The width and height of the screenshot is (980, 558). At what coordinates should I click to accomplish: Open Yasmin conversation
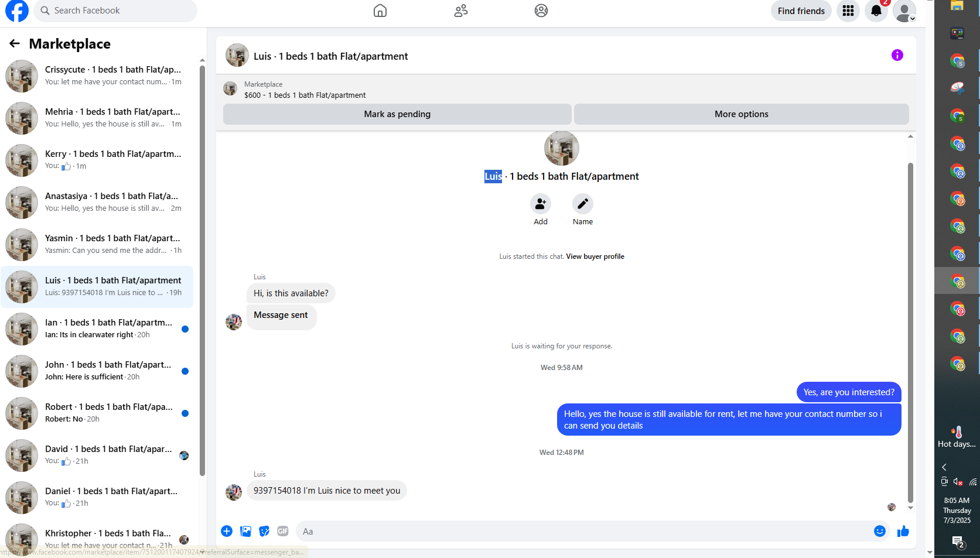pos(97,245)
